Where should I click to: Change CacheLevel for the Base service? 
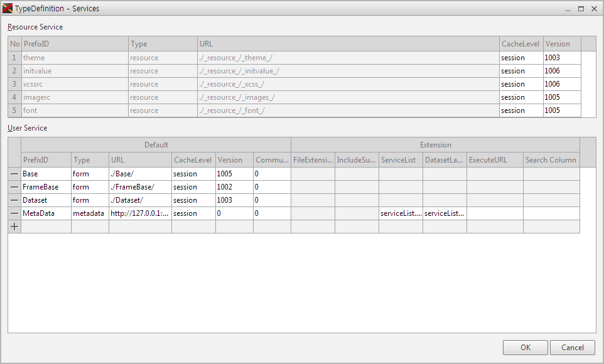193,174
